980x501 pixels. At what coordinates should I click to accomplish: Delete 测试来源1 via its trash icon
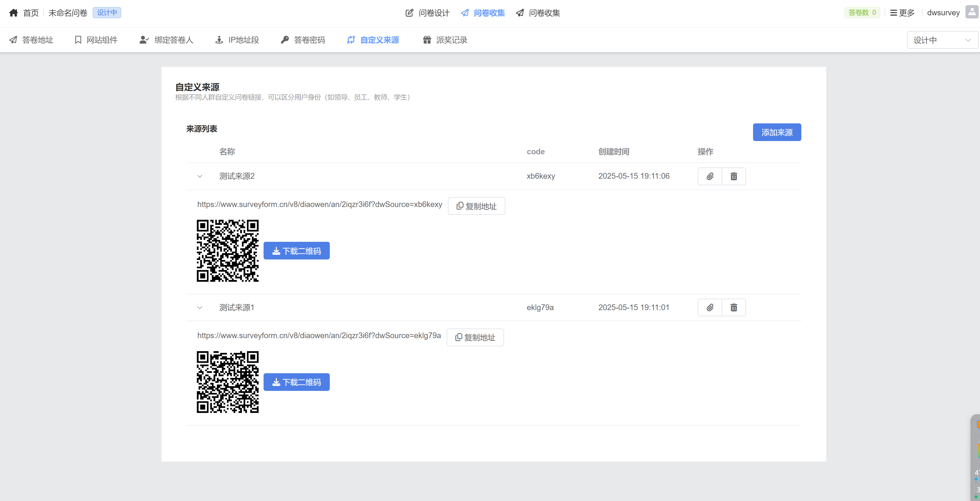[734, 307]
